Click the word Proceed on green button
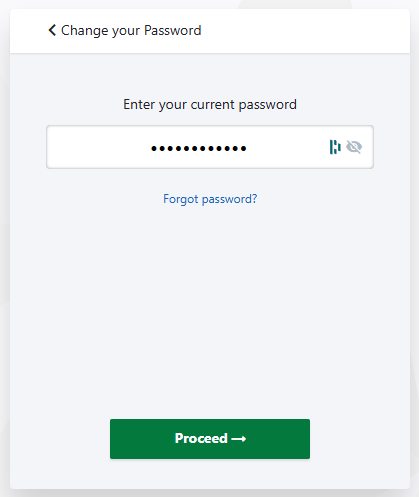 click(x=201, y=439)
